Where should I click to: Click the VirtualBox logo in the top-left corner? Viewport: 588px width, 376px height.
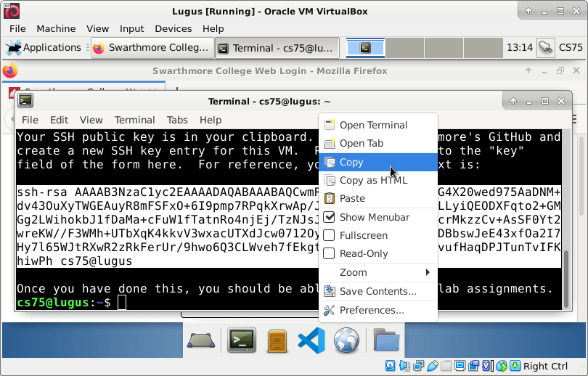tap(12, 11)
